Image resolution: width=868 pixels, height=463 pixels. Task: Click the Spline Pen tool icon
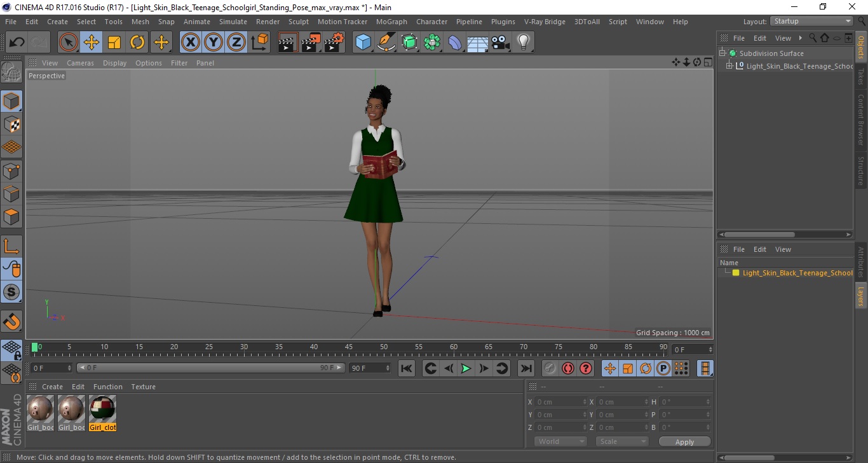click(386, 43)
